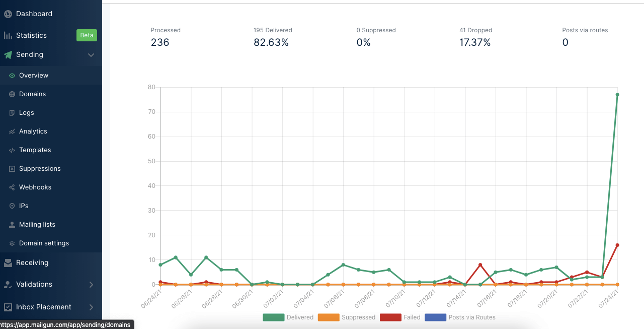Click the Dashboard icon in sidebar
The height and width of the screenshot is (329, 644).
coord(8,14)
